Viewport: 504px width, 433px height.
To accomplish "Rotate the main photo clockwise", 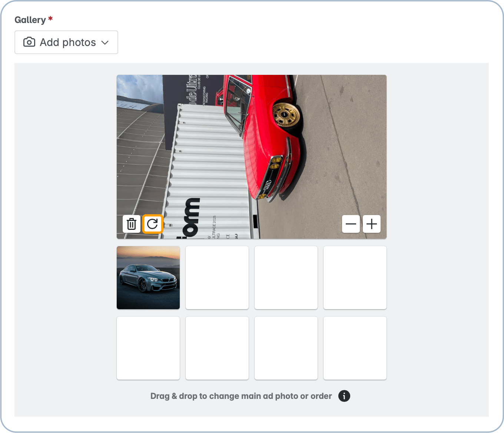I will [x=152, y=224].
